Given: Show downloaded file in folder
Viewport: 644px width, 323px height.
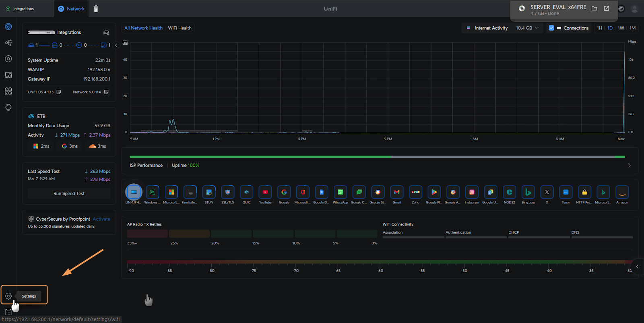Looking at the screenshot, I should click(x=594, y=8).
